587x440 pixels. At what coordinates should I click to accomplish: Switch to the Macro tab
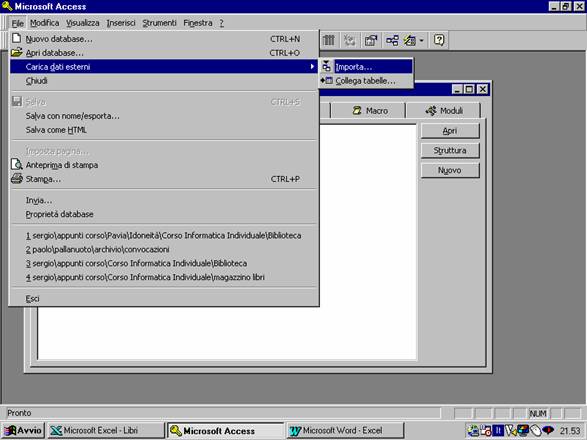(x=369, y=111)
